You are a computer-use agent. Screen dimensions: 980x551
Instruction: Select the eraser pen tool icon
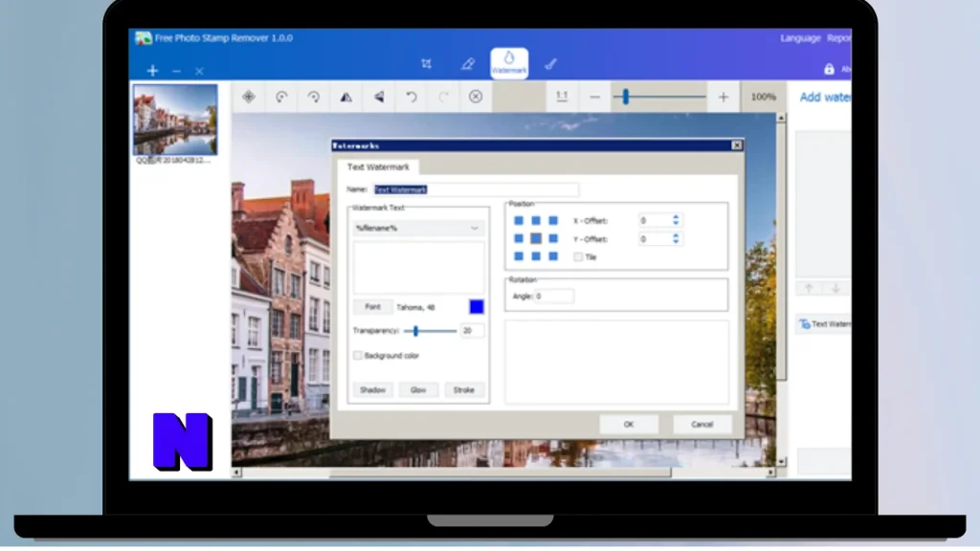point(467,64)
